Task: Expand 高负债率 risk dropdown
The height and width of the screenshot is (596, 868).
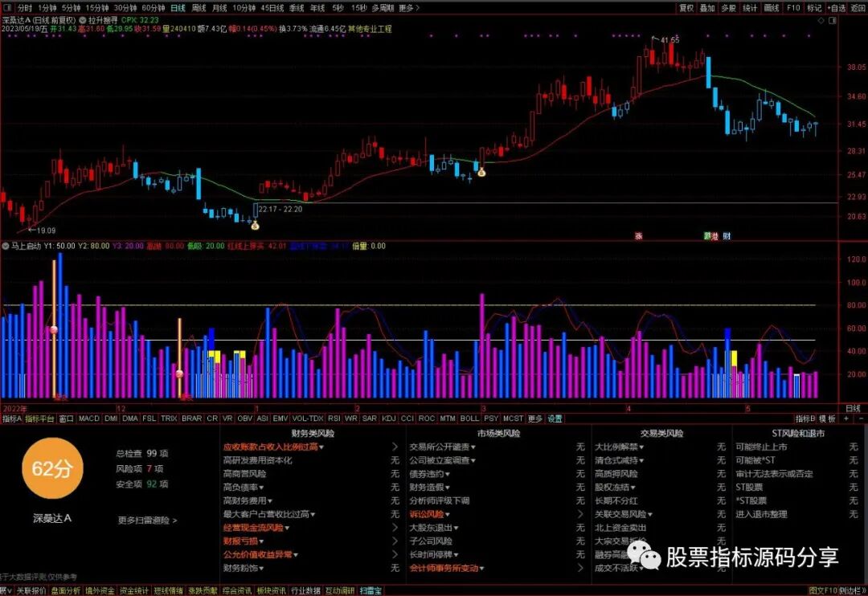Action: click(x=244, y=487)
